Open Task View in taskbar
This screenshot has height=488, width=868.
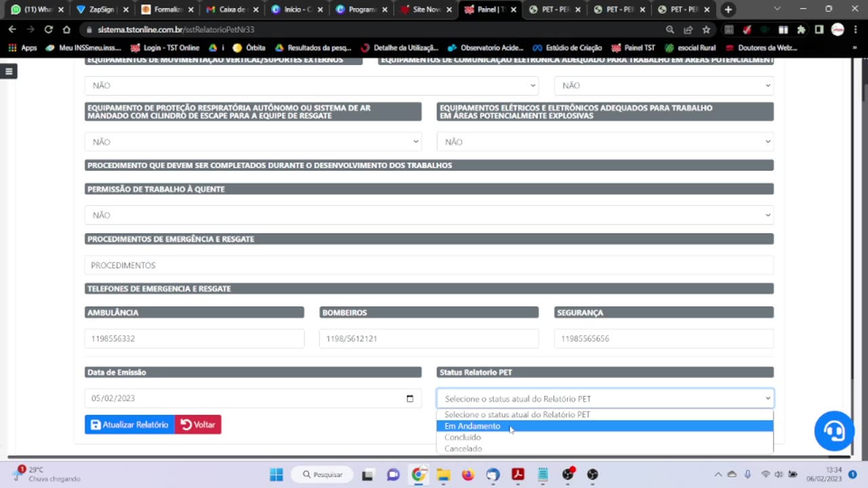tap(367, 474)
